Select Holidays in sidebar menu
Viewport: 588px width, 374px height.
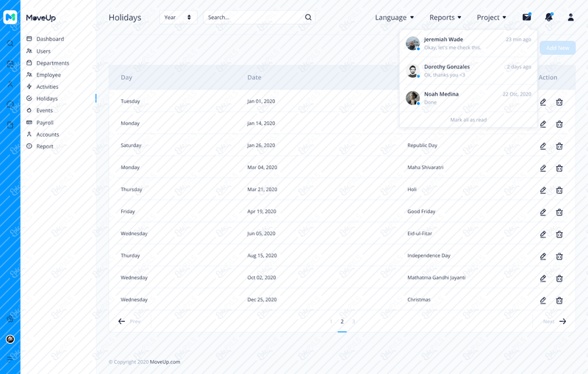pos(42,98)
